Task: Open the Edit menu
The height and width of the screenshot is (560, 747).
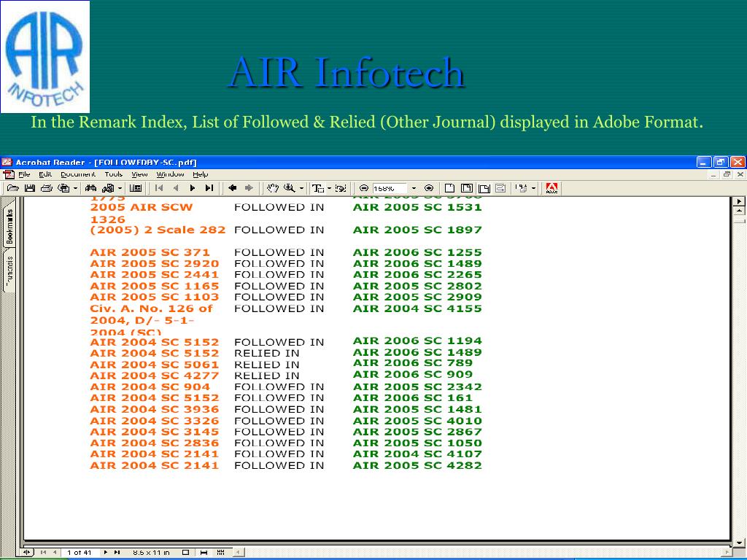Action: coord(45,174)
